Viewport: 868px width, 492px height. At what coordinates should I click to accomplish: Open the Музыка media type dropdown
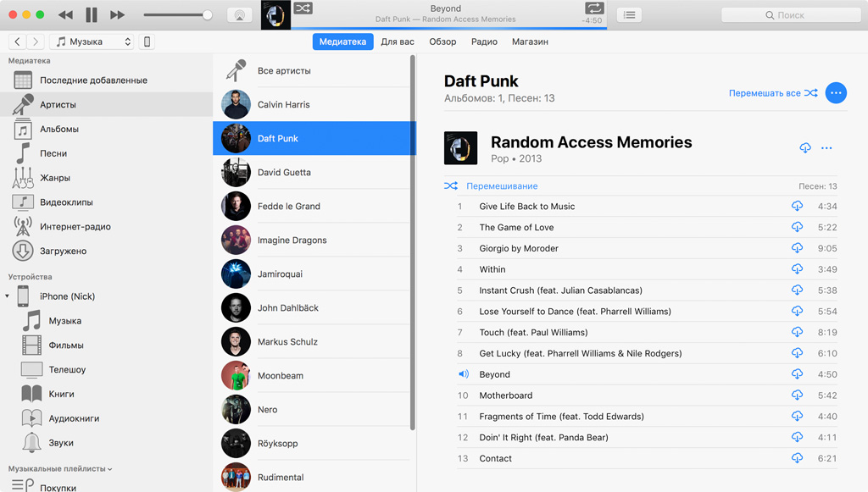click(x=92, y=41)
